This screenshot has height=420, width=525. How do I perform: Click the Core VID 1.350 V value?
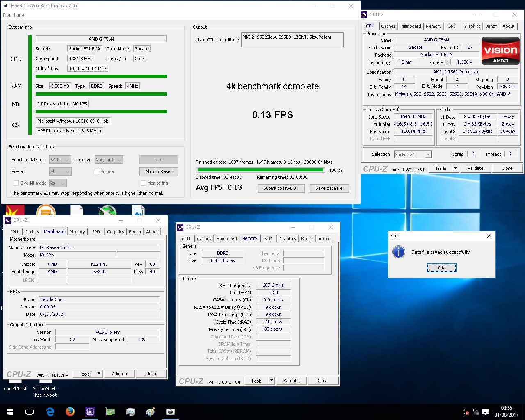464,62
